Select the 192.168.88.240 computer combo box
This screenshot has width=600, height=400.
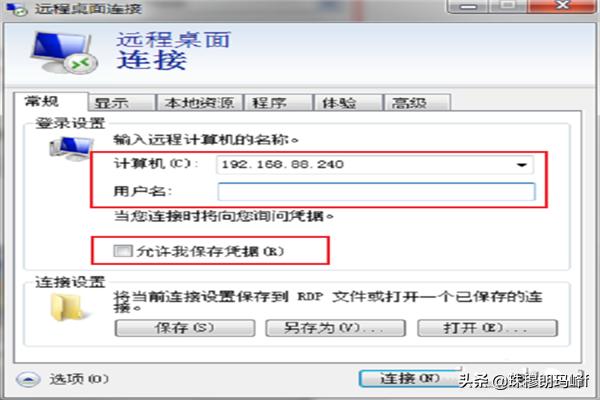[375, 165]
